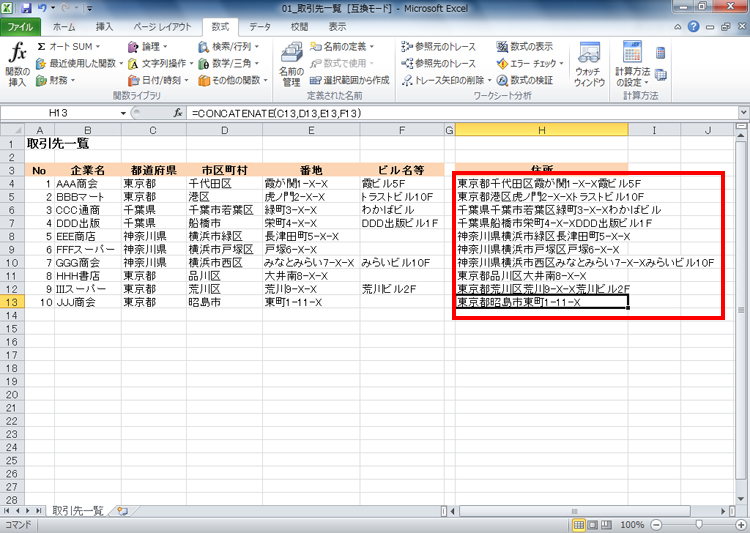Click the zoom in plus button

coord(742,525)
